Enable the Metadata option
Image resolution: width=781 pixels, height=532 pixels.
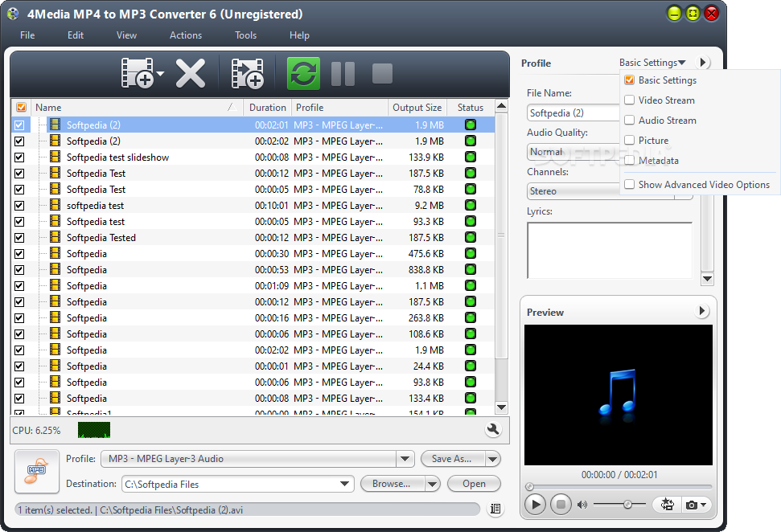coord(630,160)
